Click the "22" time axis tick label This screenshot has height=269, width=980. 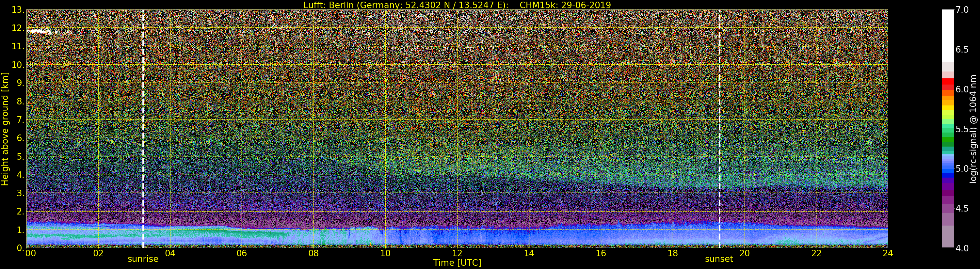(816, 253)
